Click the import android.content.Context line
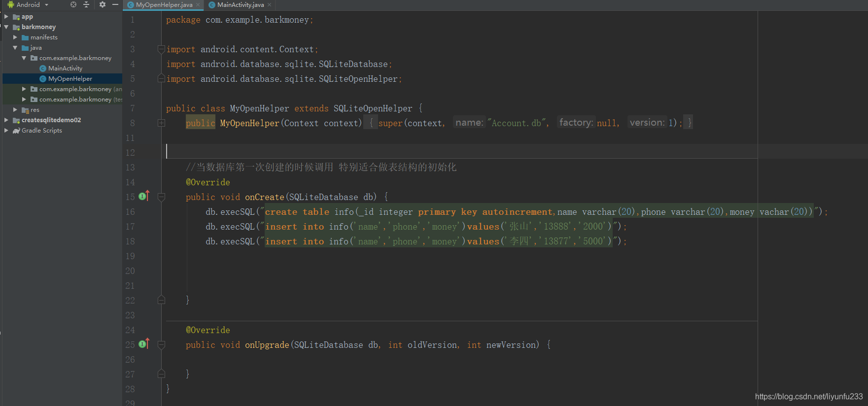This screenshot has width=868, height=406. click(242, 49)
